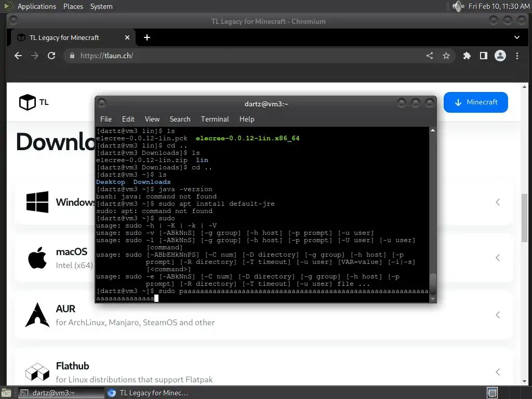Click the blue Minecraft download button
This screenshot has height=399, width=532.
point(476,102)
